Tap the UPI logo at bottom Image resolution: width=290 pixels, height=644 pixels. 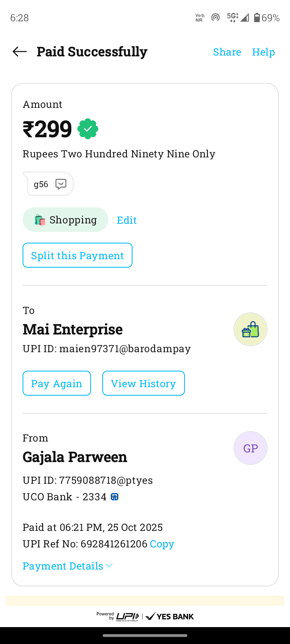point(127,616)
